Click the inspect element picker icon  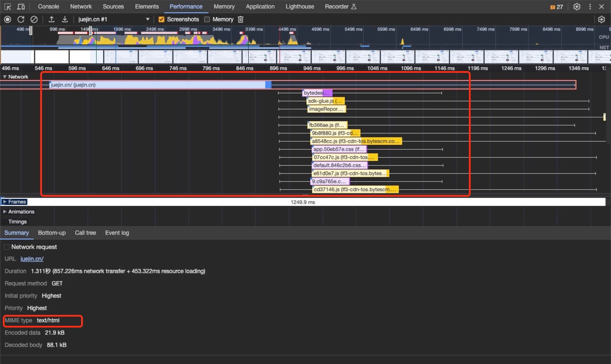(x=8, y=7)
